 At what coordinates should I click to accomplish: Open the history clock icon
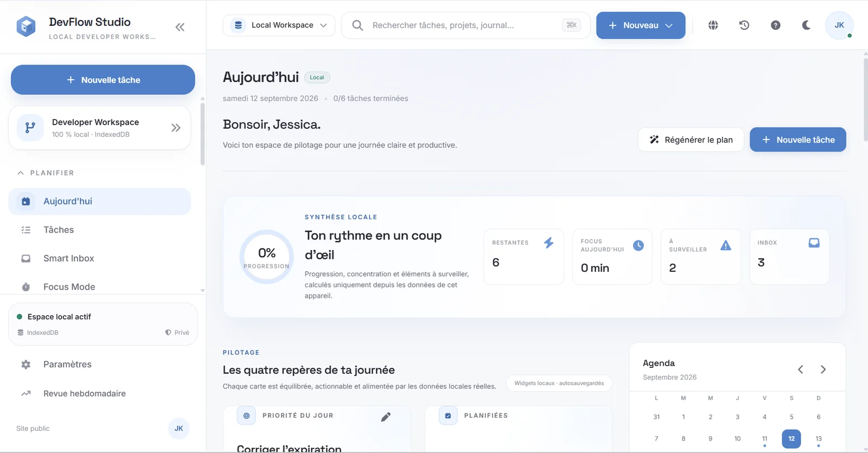(x=744, y=25)
